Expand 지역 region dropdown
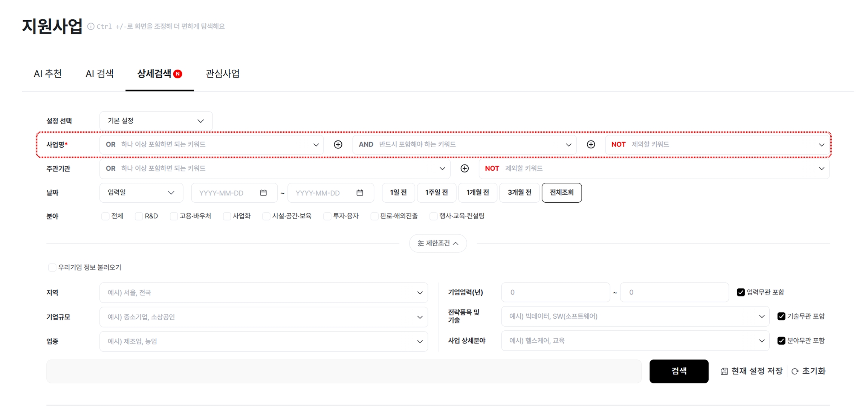The height and width of the screenshot is (417, 868). click(263, 293)
